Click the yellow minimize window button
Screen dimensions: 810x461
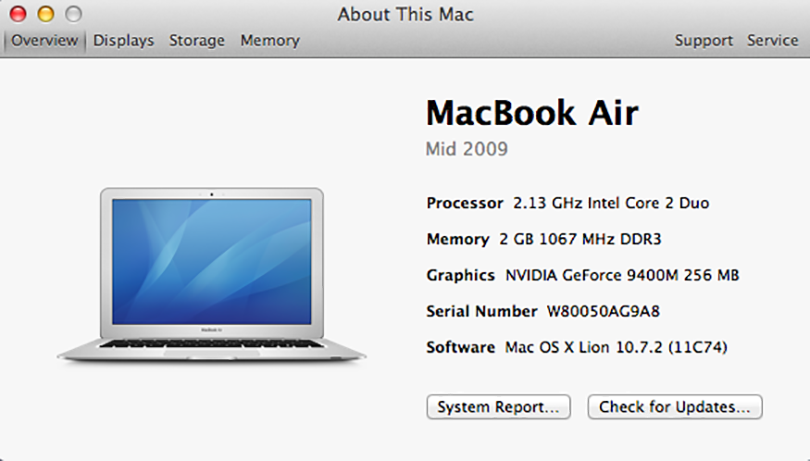pos(45,14)
